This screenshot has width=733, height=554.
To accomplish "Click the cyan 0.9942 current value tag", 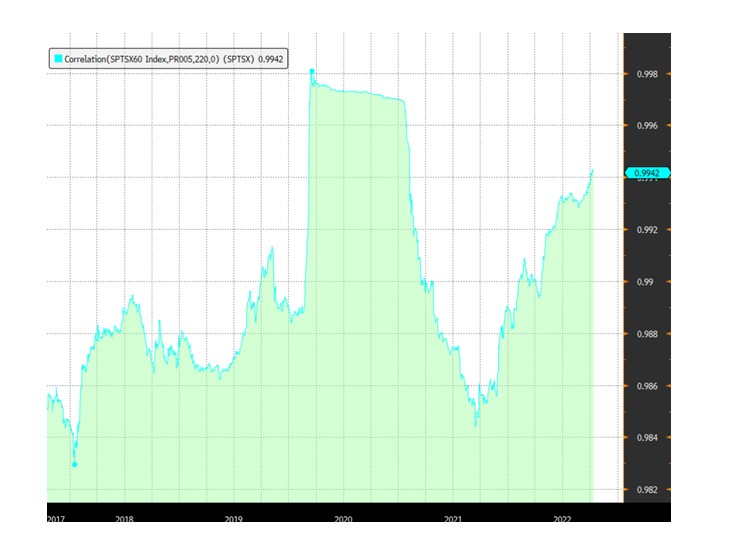I will [x=645, y=173].
